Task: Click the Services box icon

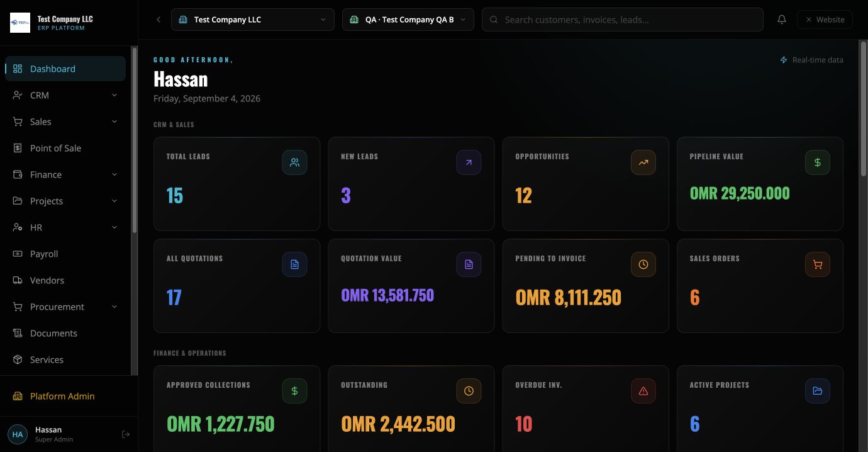Action: [18, 359]
